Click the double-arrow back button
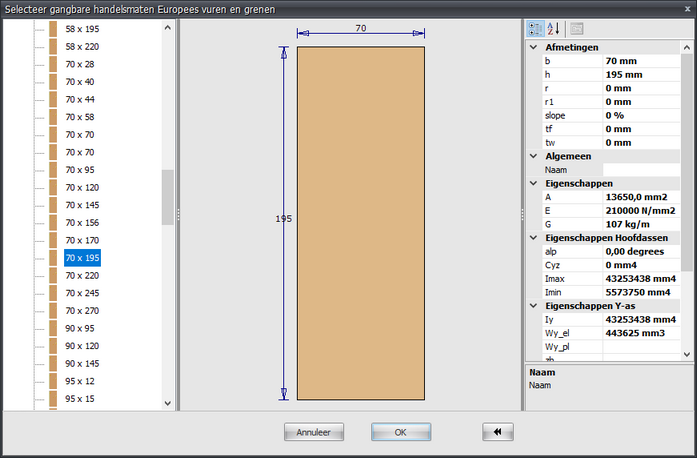Image resolution: width=697 pixels, height=458 pixels. point(498,432)
